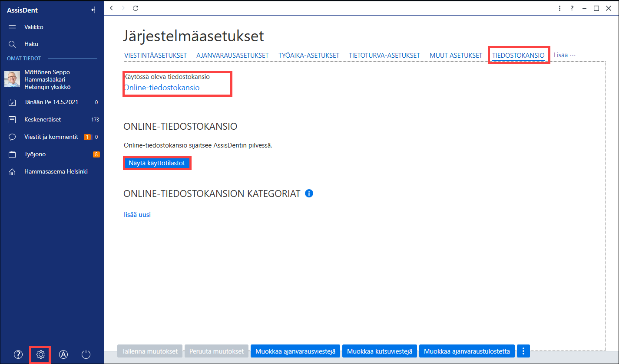
Task: Expand the Lisää tabs overflow
Action: click(565, 55)
